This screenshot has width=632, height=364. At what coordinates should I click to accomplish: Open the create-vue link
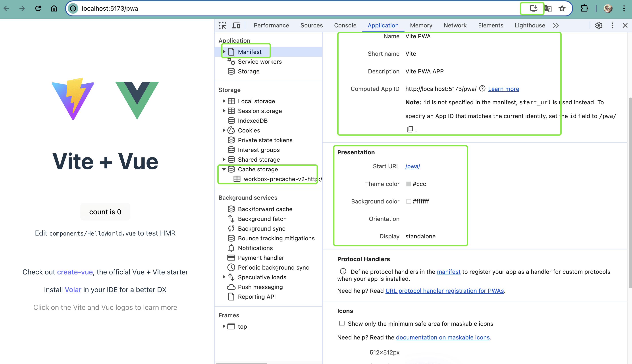coord(75,272)
